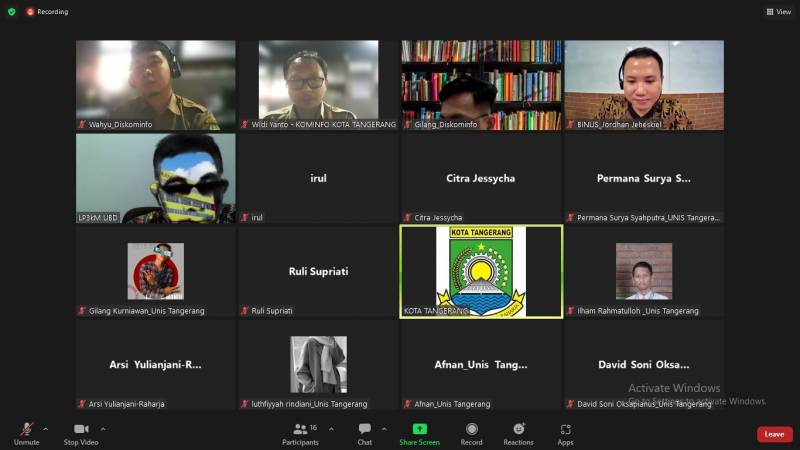
Task: Click the Ruli Supriati participant tile
Action: [x=318, y=271]
